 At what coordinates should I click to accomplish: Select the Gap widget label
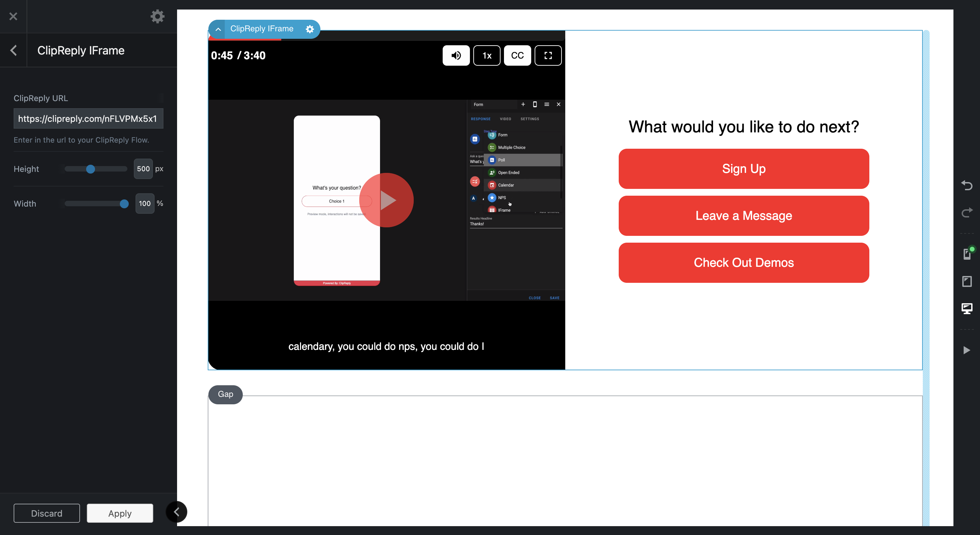point(225,394)
